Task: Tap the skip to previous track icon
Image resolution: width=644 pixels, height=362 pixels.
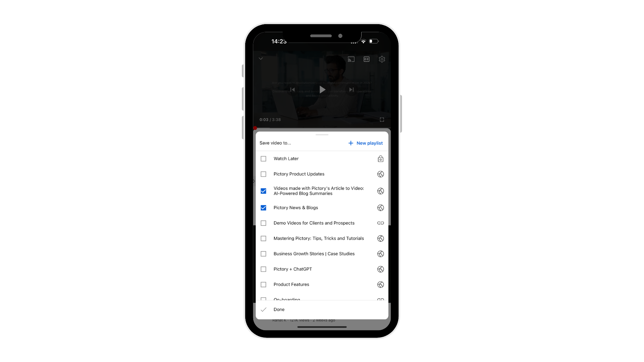Action: (292, 90)
